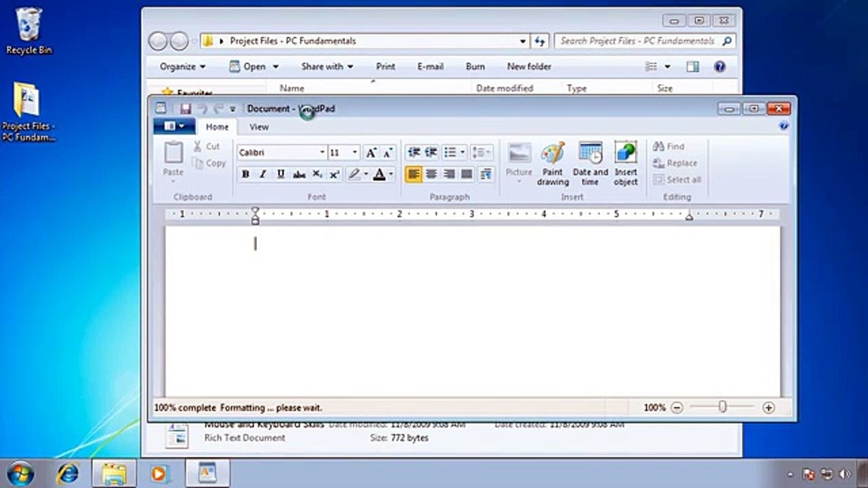
Task: Click New folder in the Explorer toolbar
Action: 529,66
